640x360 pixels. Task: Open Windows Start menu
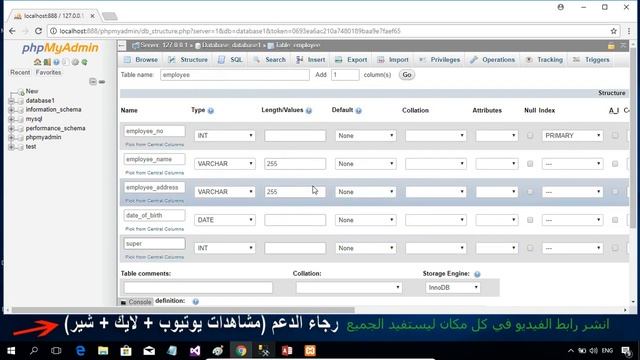(x=11, y=351)
